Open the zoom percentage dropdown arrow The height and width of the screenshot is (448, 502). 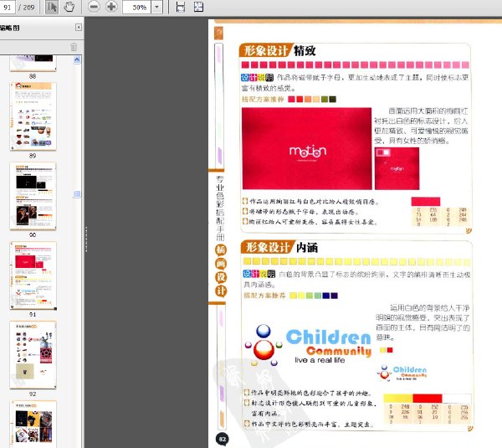coord(157,7)
